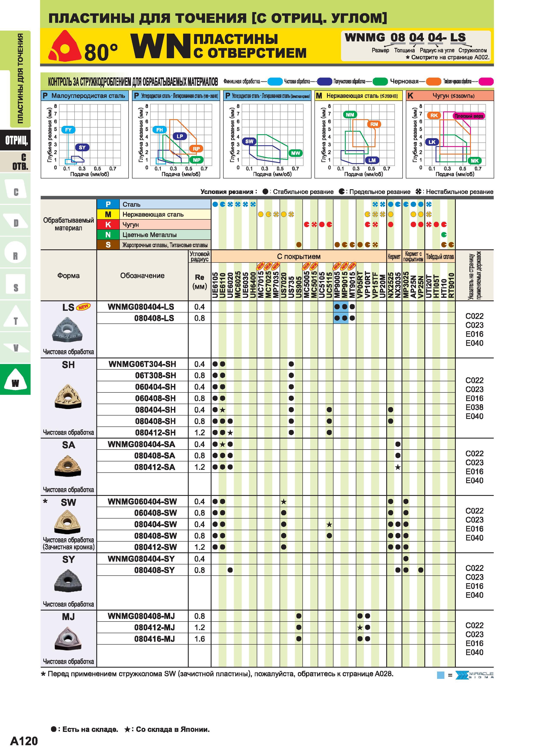
Task: Select the LK chipbreaker badge
Action: [x=432, y=142]
